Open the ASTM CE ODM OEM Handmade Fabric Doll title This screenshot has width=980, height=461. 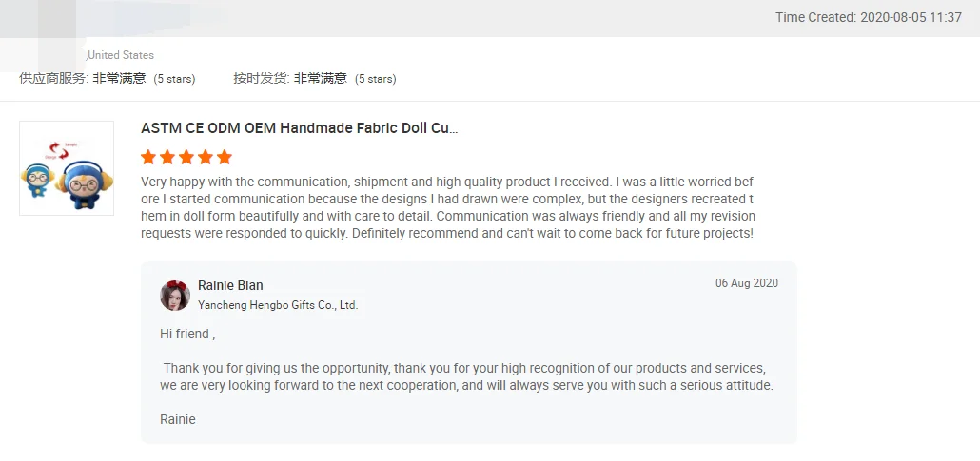click(x=299, y=128)
